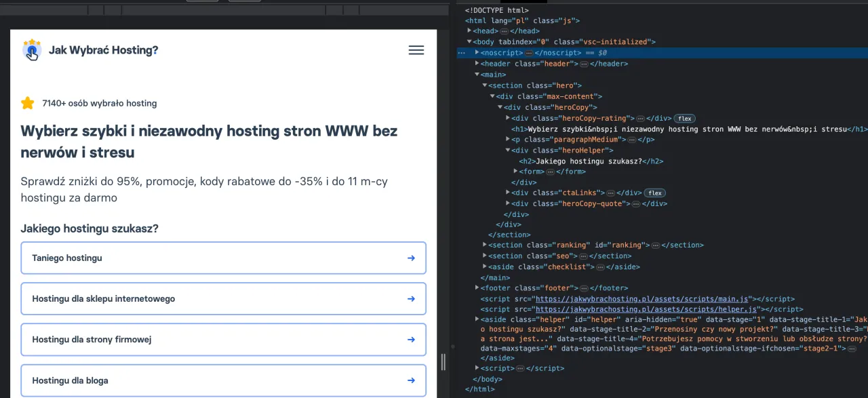The width and height of the screenshot is (868, 398).
Task: Click the yellow star beside "7140+ osób"
Action: click(27, 103)
